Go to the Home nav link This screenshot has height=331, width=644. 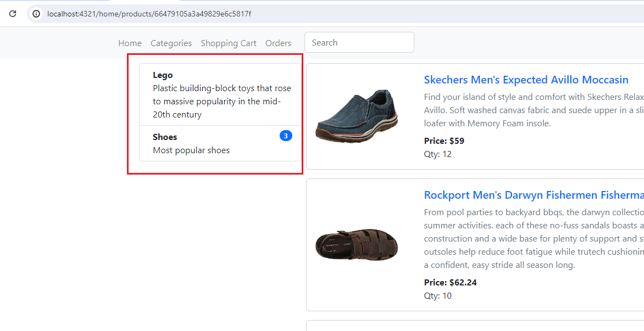(x=130, y=43)
